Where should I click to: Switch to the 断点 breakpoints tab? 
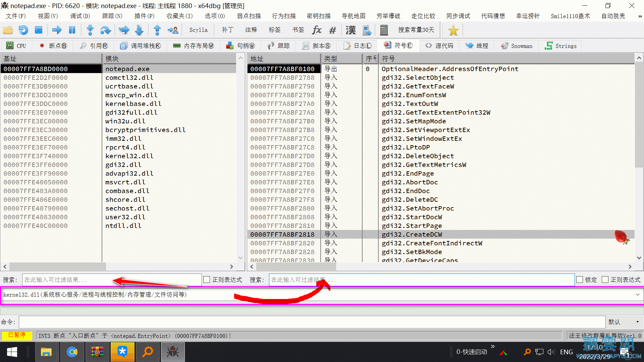[x=53, y=46]
